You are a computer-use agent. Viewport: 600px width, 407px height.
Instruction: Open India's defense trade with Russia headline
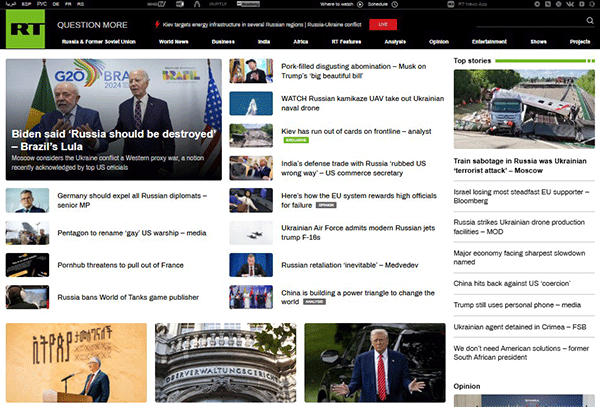(x=354, y=168)
